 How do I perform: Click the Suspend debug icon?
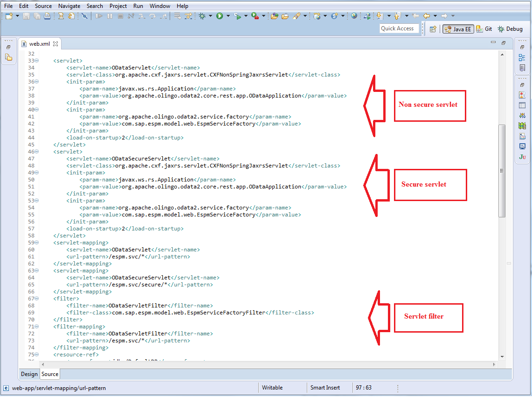(110, 16)
